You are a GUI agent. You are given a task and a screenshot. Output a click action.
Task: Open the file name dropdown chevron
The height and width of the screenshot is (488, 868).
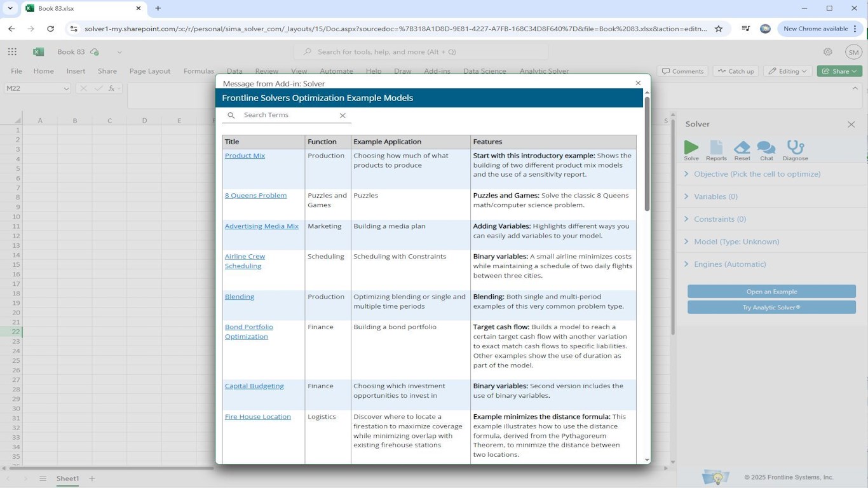(x=119, y=52)
